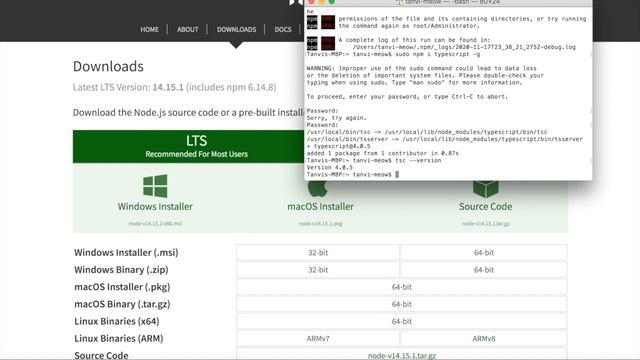Download Linux Binaries ARMv7
This screenshot has width=640, height=360.
(318, 338)
